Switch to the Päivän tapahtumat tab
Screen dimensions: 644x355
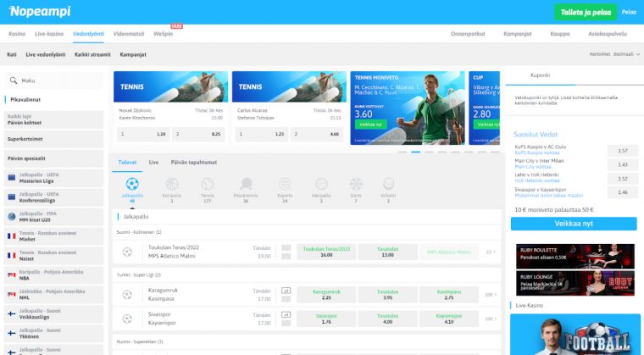tap(194, 163)
